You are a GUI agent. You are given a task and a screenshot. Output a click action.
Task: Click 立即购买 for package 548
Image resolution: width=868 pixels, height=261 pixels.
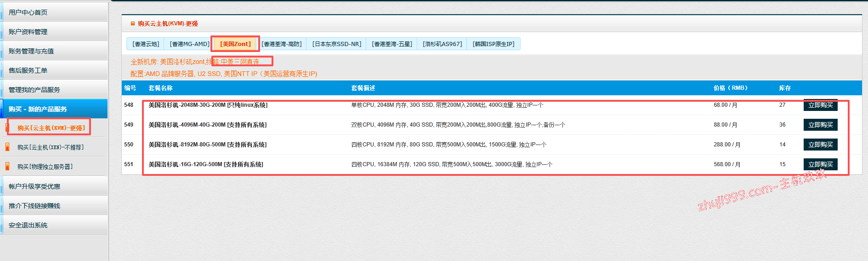[820, 105]
